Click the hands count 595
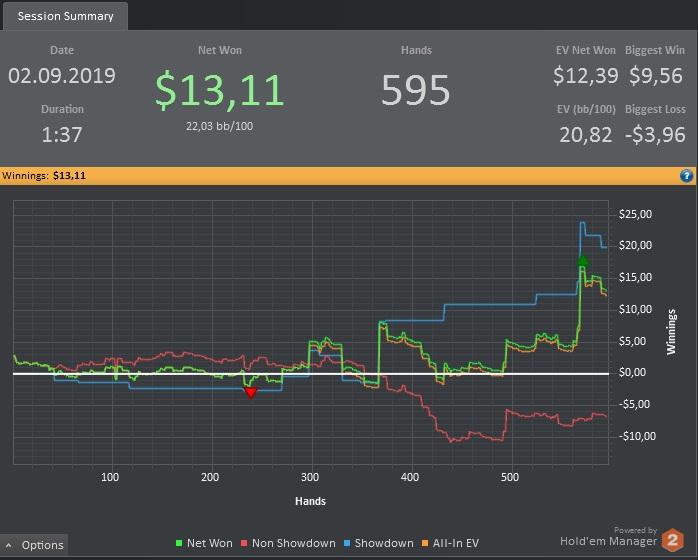The height and width of the screenshot is (560, 698). click(x=416, y=90)
